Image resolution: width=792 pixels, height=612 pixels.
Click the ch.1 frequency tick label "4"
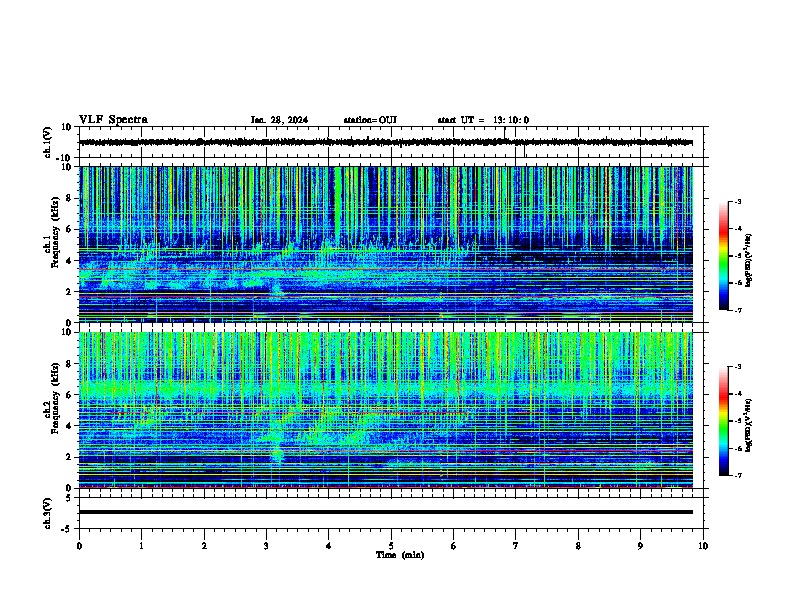click(70, 261)
